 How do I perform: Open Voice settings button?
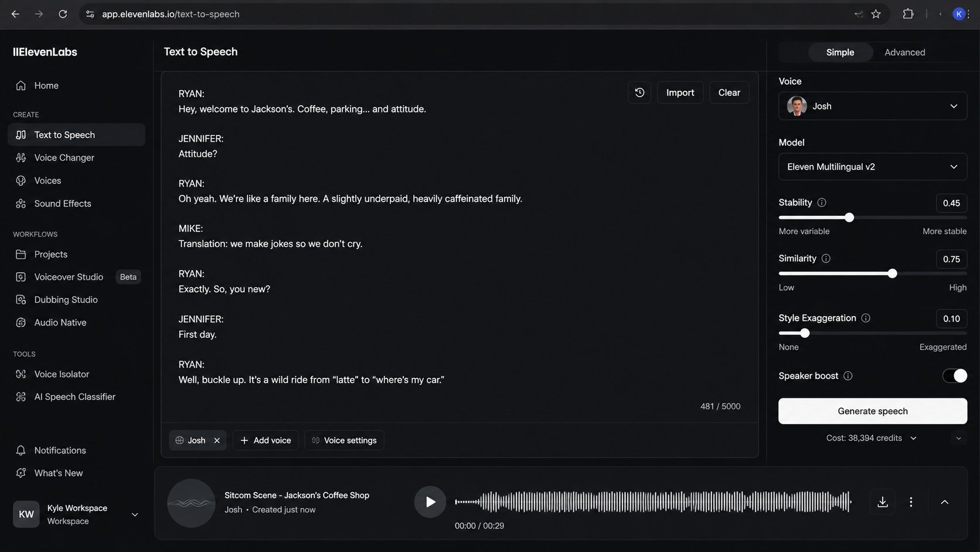click(344, 441)
